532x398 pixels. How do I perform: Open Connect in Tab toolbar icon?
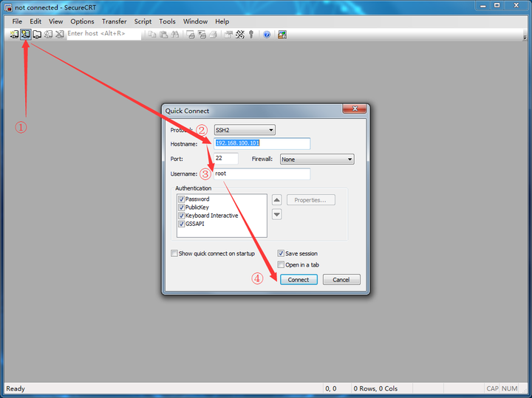click(37, 34)
